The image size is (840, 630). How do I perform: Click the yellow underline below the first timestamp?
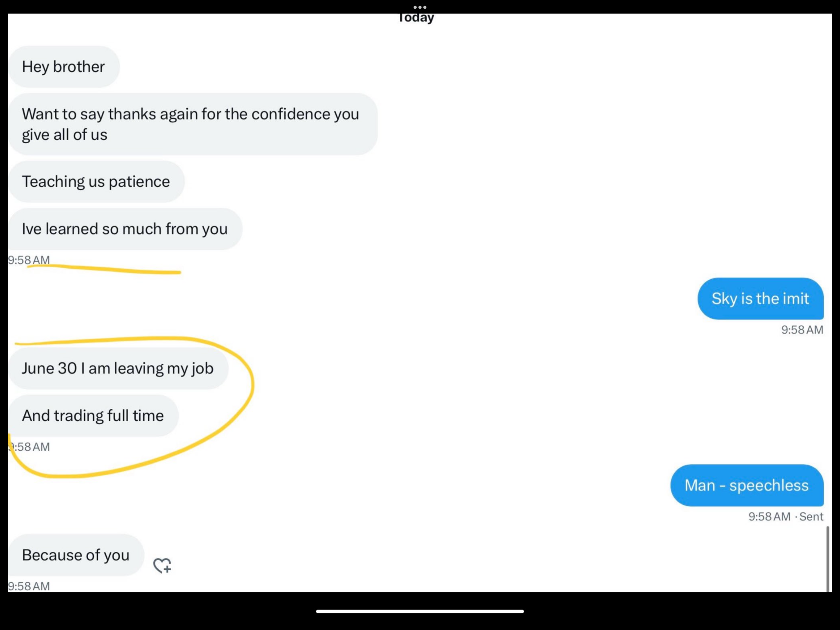105,269
